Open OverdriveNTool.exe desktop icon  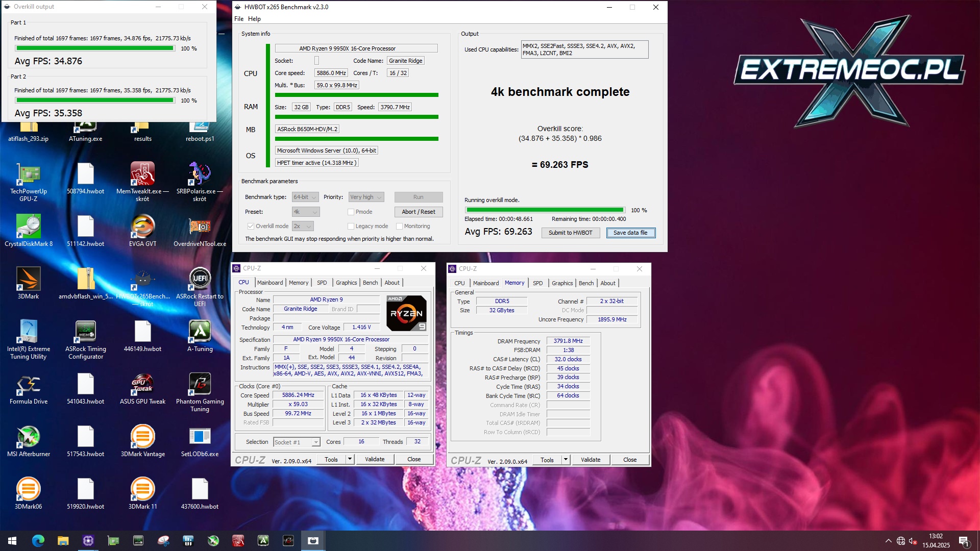coord(200,231)
